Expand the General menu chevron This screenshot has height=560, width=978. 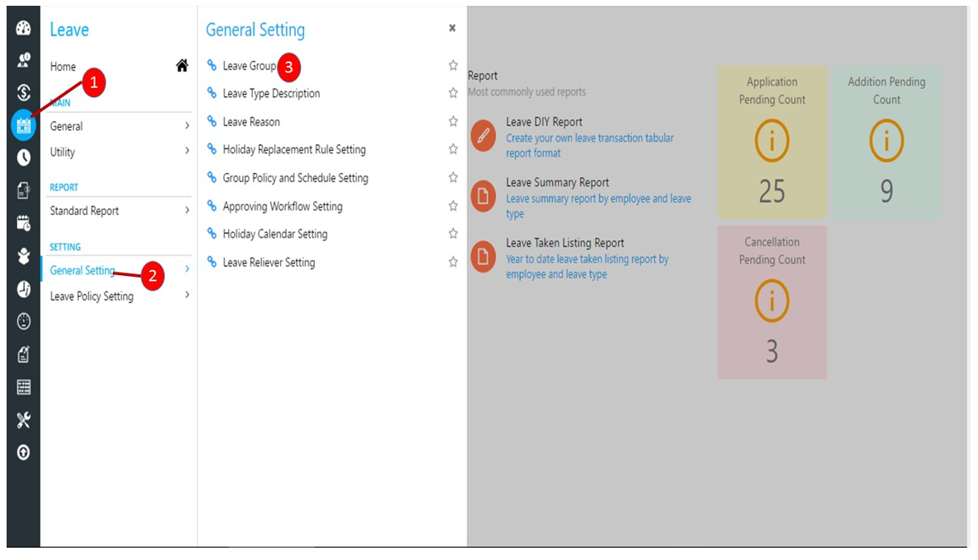coord(186,125)
